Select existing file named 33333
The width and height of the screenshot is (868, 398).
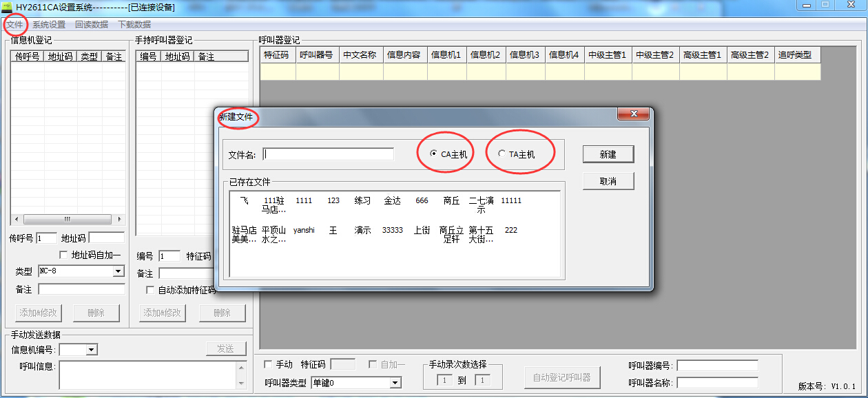(x=392, y=231)
